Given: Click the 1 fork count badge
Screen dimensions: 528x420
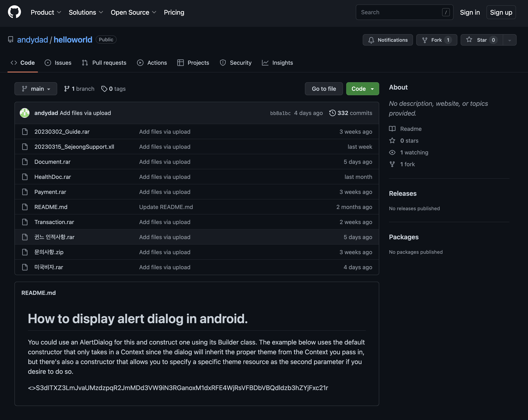Looking at the screenshot, I should 448,40.
